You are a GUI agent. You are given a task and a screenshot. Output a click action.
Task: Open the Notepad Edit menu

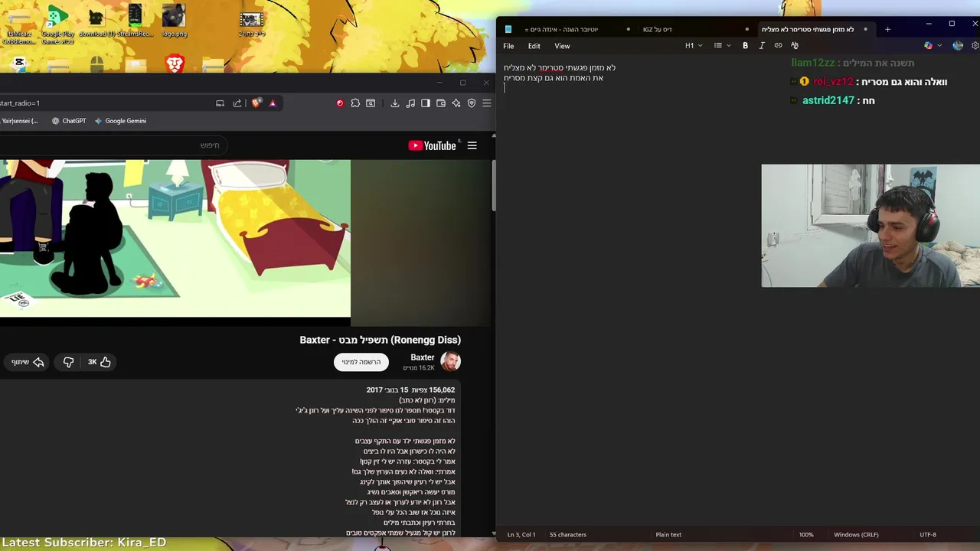click(534, 46)
